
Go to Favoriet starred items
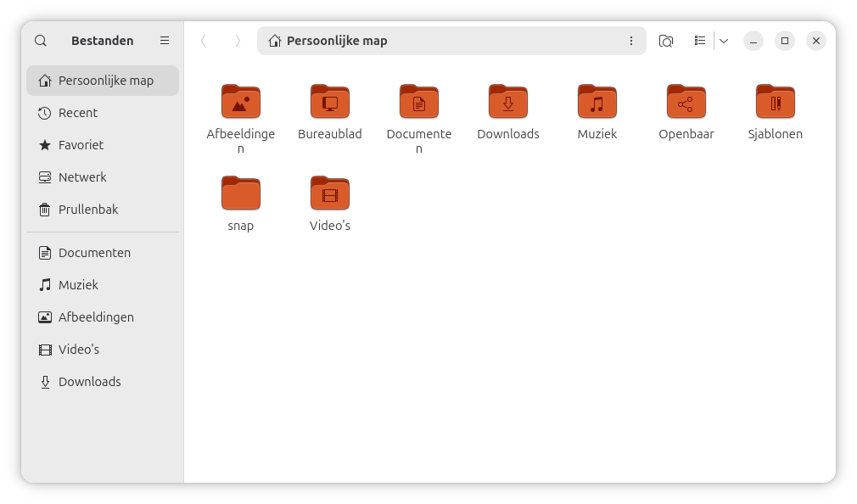tap(81, 145)
